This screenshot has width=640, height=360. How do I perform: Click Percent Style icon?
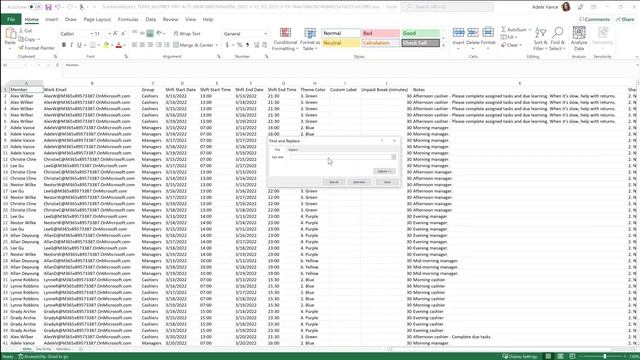tap(240, 45)
